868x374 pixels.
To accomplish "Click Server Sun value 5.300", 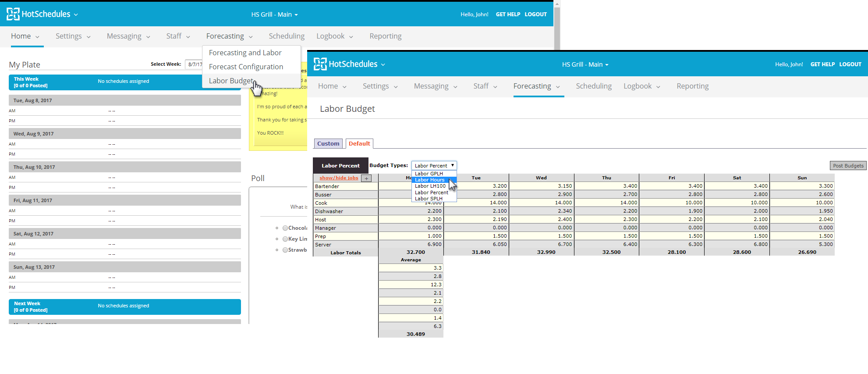I will point(802,244).
